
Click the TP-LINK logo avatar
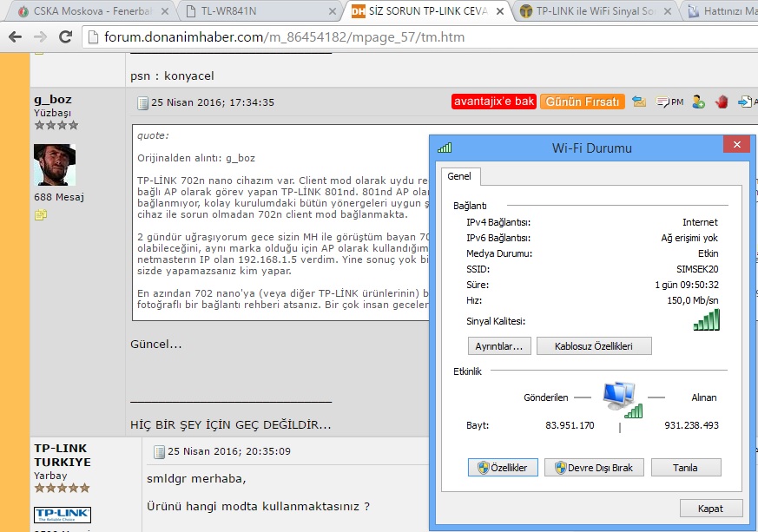click(x=63, y=516)
